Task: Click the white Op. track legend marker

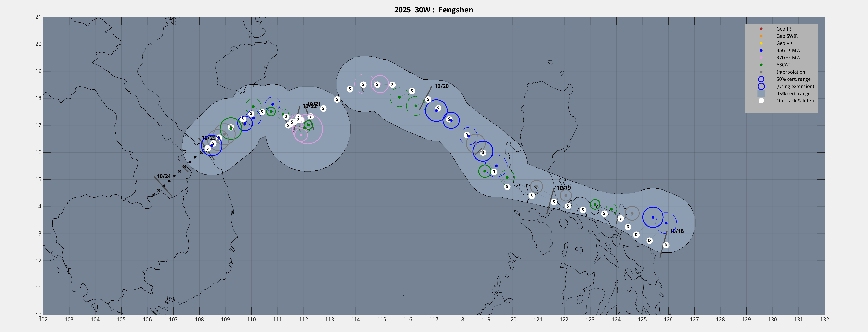Action: (x=761, y=101)
